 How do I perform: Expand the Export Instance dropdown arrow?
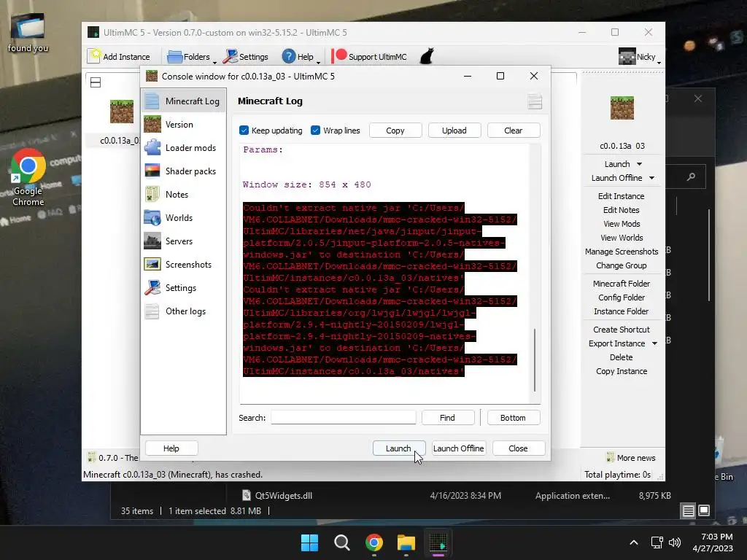[654, 343]
